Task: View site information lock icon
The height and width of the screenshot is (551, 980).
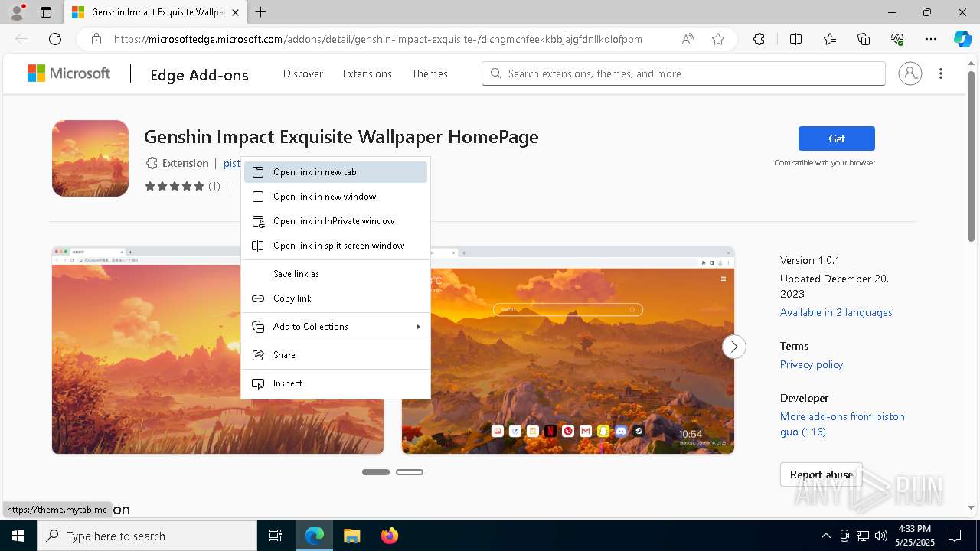Action: click(96, 39)
